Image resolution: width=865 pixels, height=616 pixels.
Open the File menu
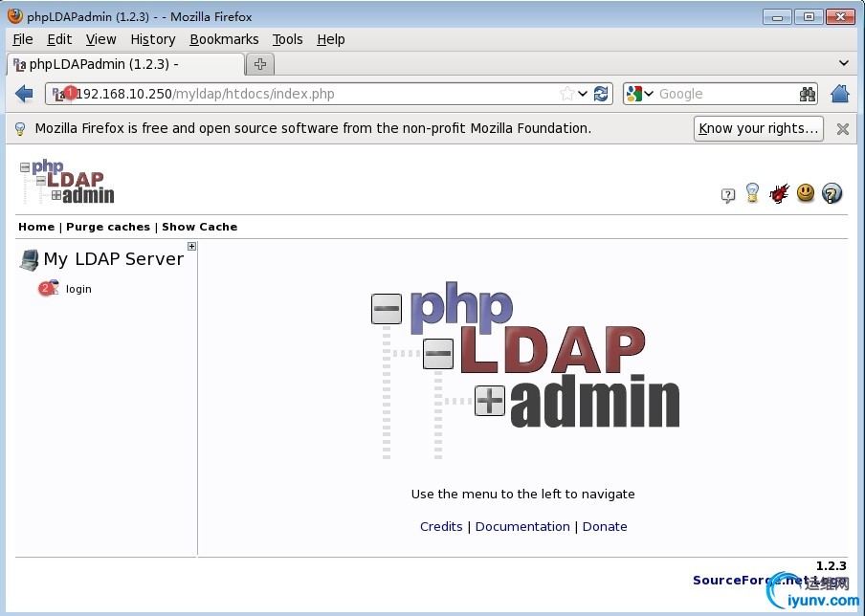point(23,40)
